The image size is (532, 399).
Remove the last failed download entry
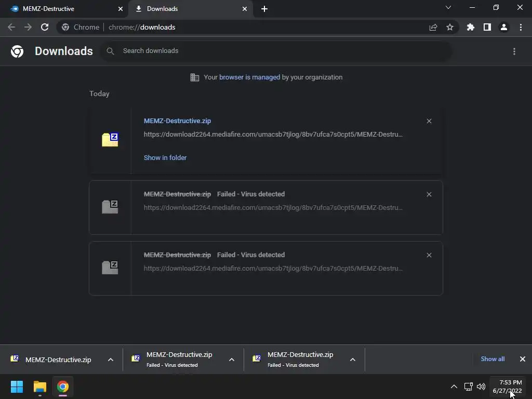click(429, 255)
